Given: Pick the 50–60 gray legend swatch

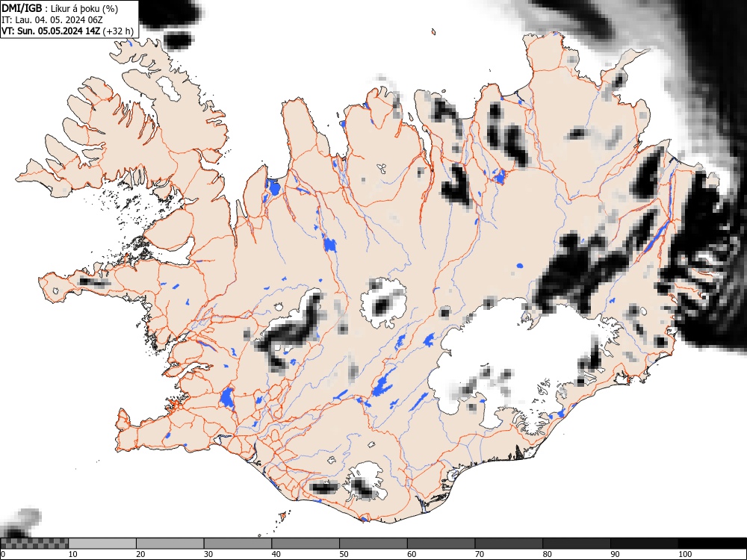Looking at the screenshot, I should click(373, 543).
